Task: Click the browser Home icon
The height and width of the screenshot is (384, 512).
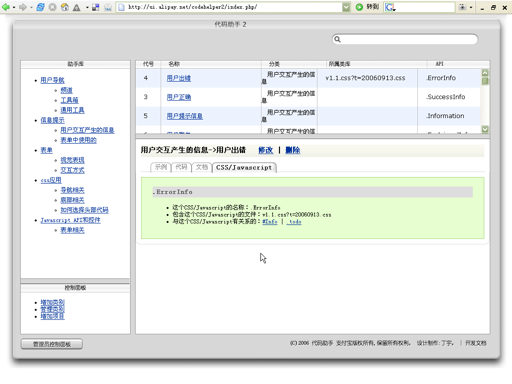Action: pyautogui.click(x=65, y=7)
